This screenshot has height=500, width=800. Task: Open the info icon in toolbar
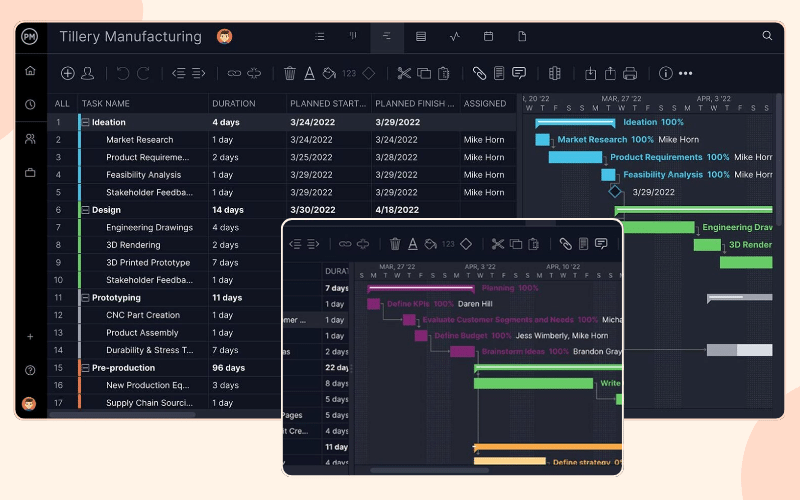665,73
